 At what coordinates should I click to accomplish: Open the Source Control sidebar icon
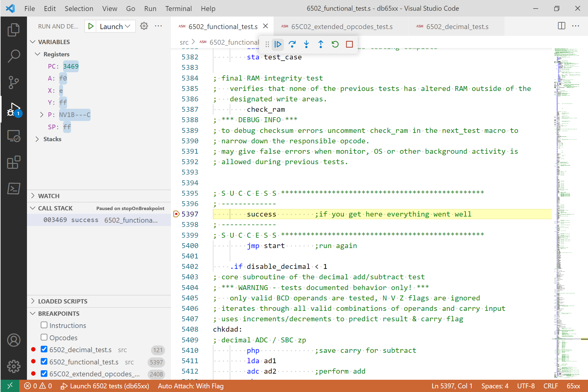(x=13, y=82)
